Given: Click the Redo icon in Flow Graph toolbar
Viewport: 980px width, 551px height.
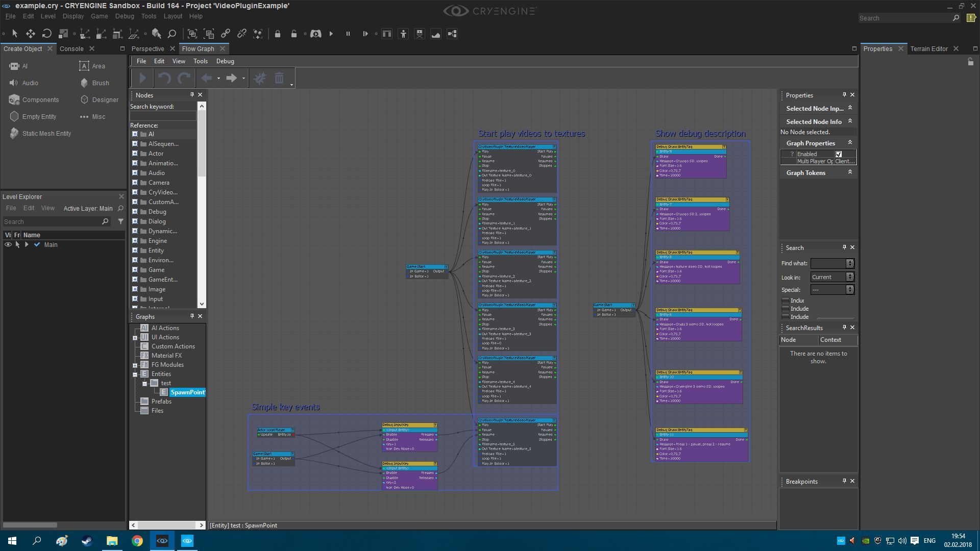Looking at the screenshot, I should point(184,78).
